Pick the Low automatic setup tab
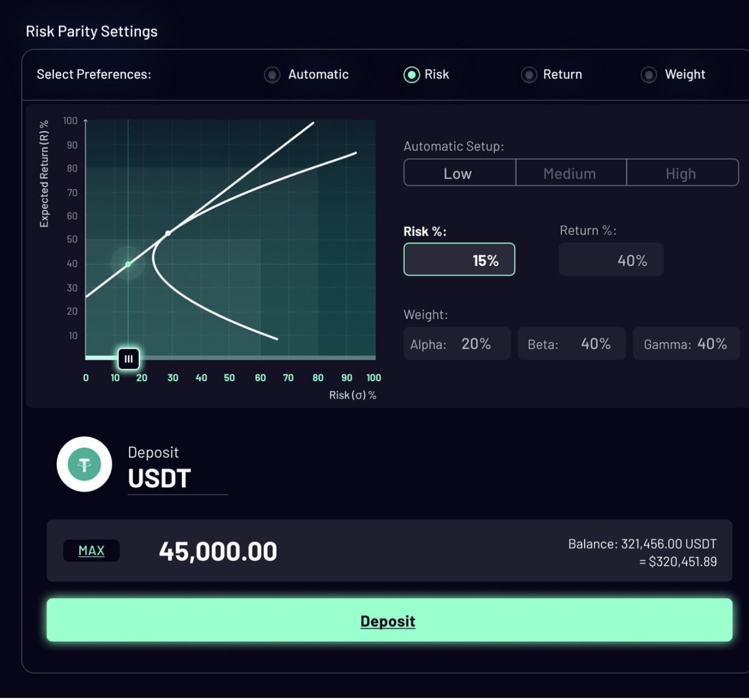The image size is (749, 700). point(459,173)
